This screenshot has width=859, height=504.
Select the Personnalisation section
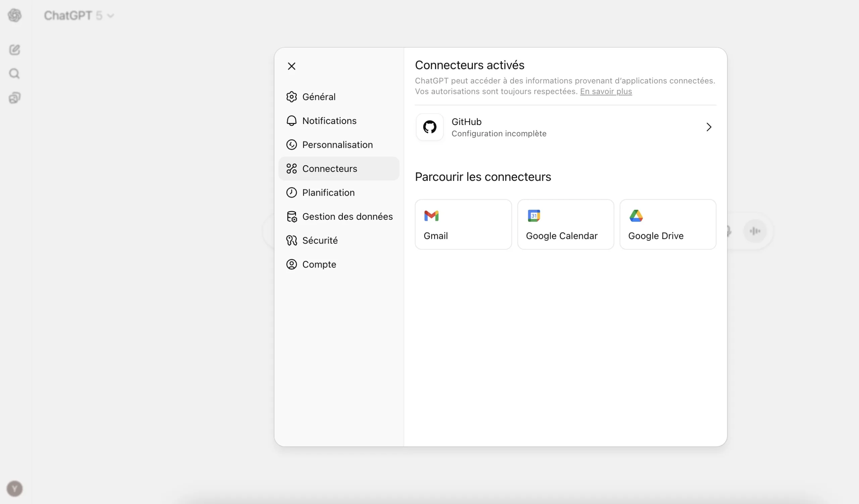(x=337, y=144)
